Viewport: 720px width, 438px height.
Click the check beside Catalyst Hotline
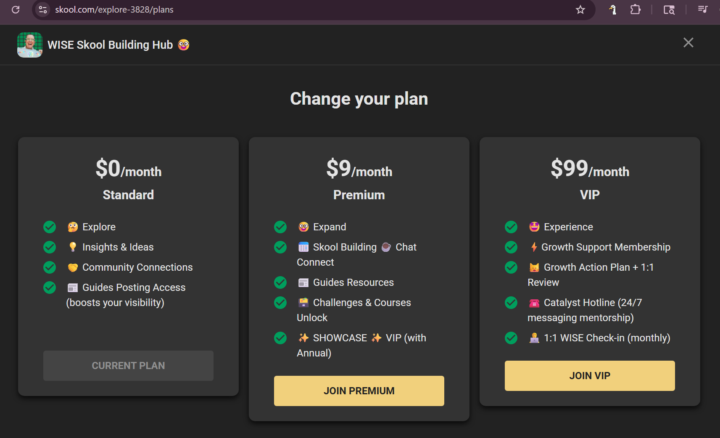[511, 302]
